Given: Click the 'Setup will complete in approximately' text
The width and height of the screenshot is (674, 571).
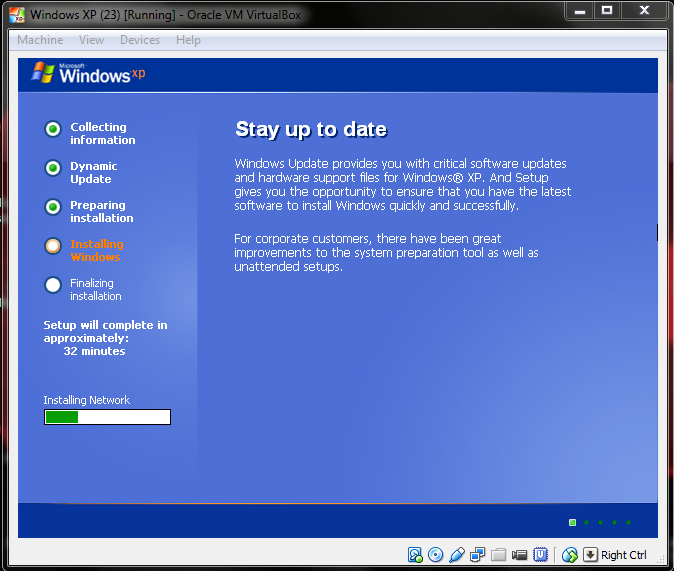Looking at the screenshot, I should click(x=105, y=332).
